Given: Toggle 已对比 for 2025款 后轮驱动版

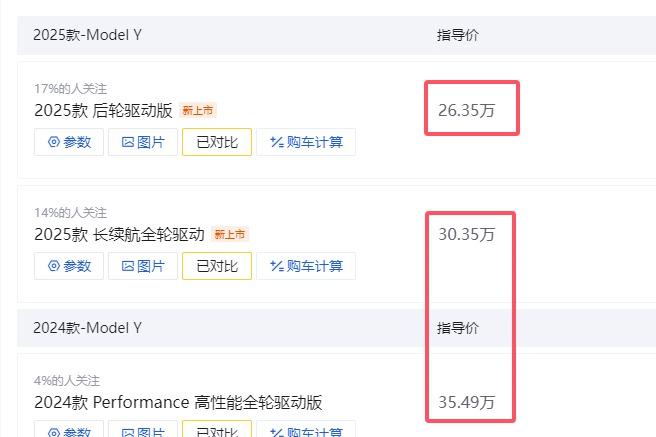Looking at the screenshot, I should [x=217, y=142].
